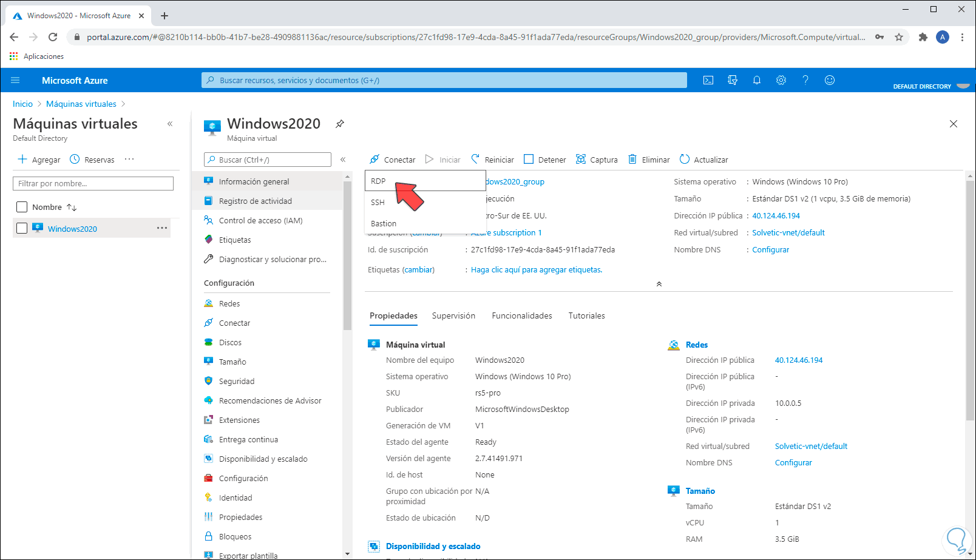Open Entrega continua

coord(268,439)
